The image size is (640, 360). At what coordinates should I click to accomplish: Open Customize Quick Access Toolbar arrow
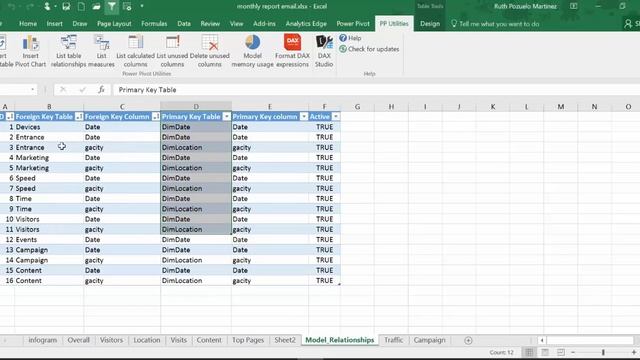pyautogui.click(x=142, y=7)
